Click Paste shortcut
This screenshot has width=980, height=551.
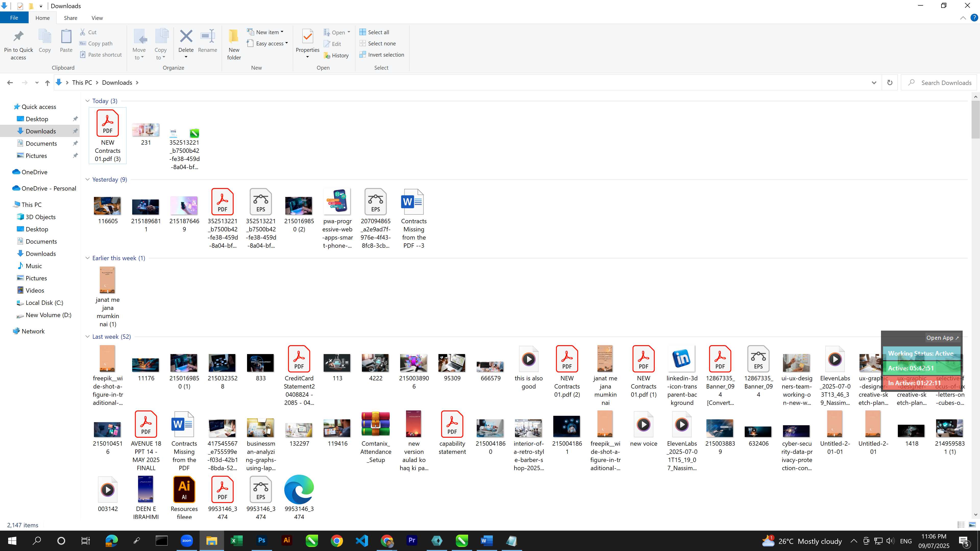[101, 55]
